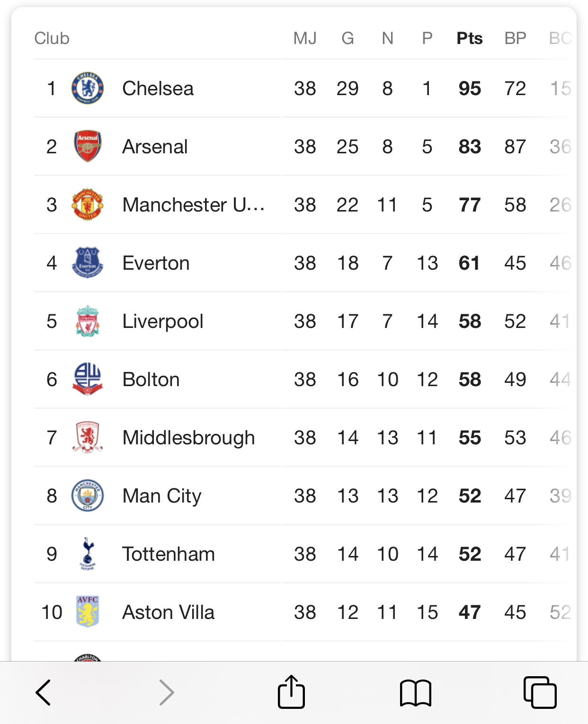The height and width of the screenshot is (724, 588).
Task: Click the Aston Villa crest
Action: 88,612
